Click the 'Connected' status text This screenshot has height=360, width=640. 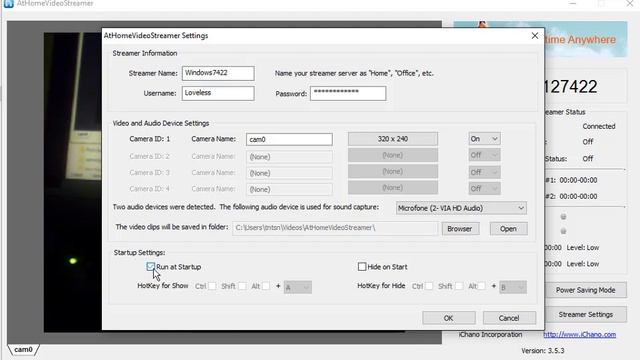pyautogui.click(x=599, y=126)
